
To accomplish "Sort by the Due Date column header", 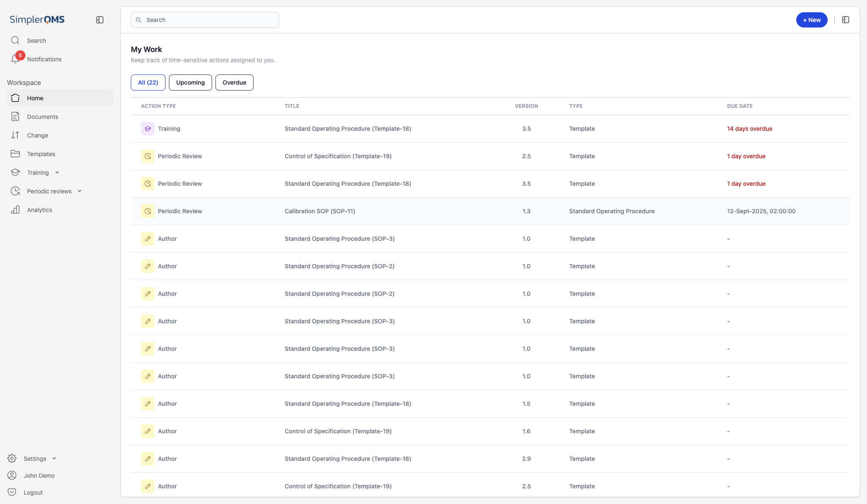I will click(740, 106).
